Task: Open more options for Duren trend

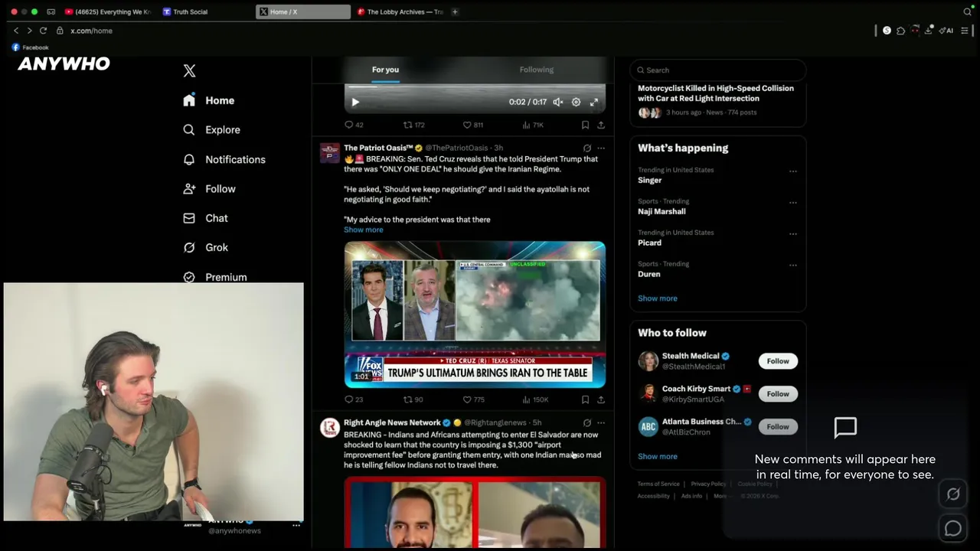Action: (792, 266)
